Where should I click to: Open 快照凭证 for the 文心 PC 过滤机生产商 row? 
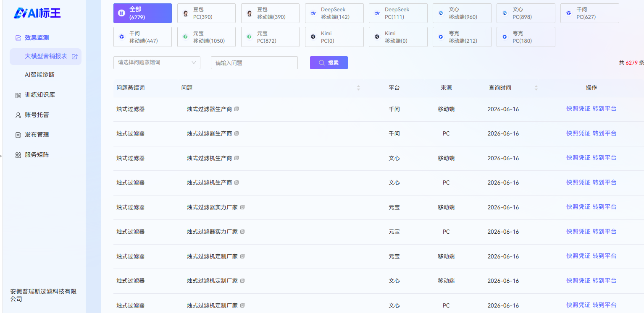coord(578,183)
